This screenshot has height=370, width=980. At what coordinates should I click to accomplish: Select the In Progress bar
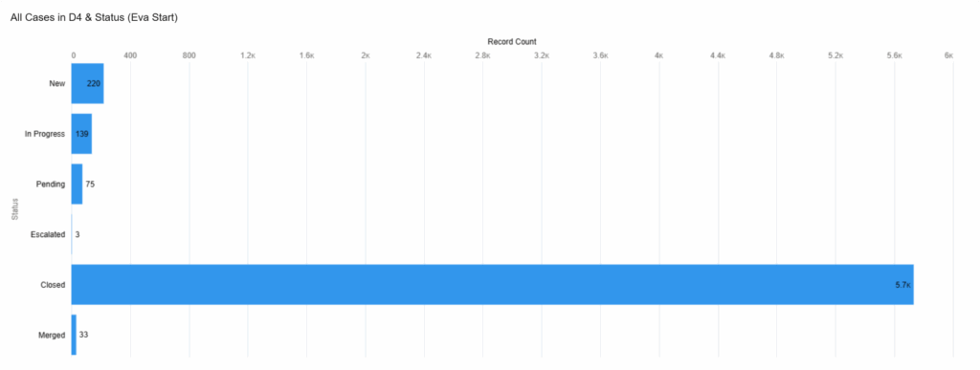click(x=81, y=134)
